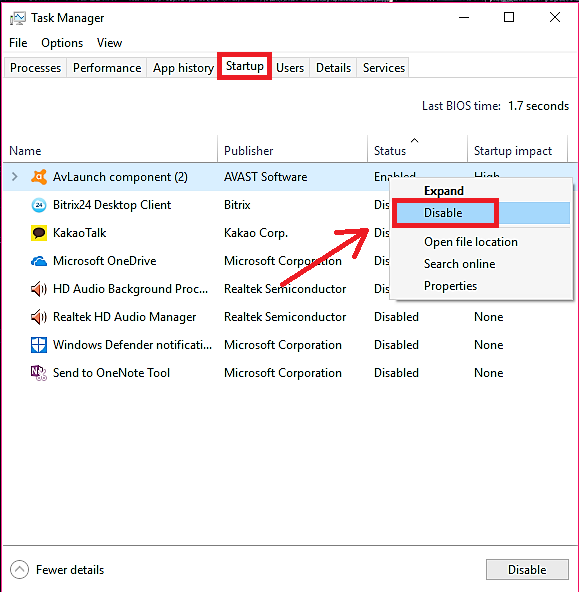Select the HD Audio Background Proc... row name
Screen dimensions: 579x592
(130, 289)
